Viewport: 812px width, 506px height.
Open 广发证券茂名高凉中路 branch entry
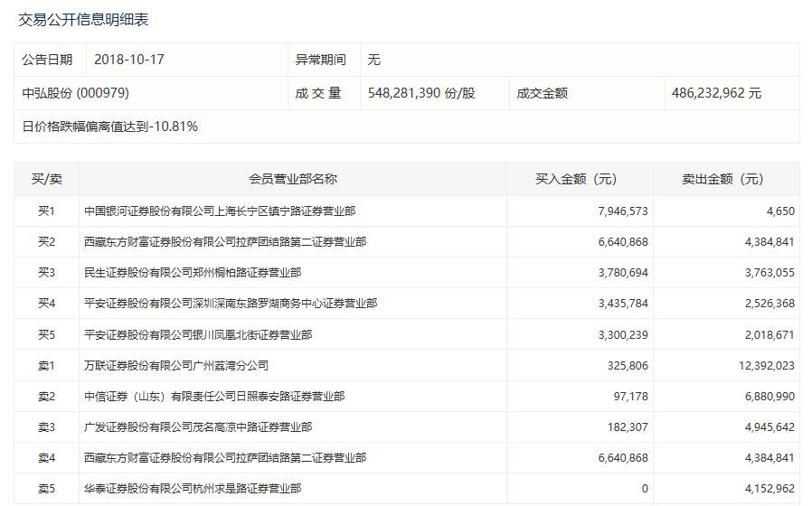[x=197, y=427]
